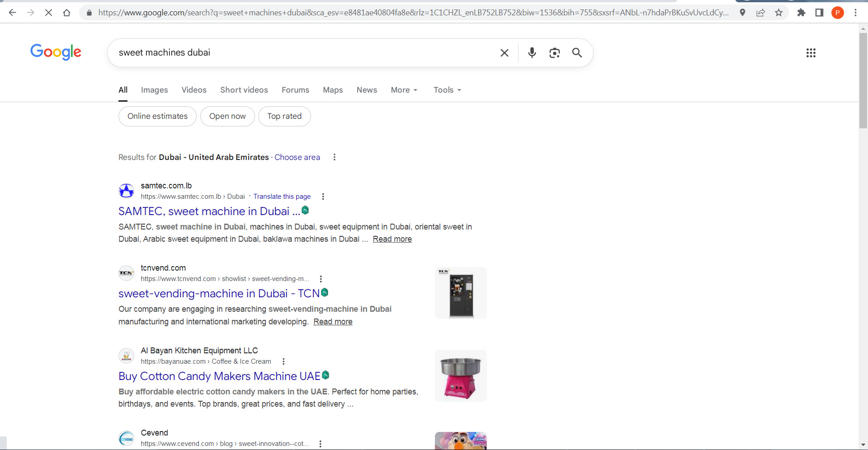The width and height of the screenshot is (868, 450).
Task: Click the browser address bar URL
Action: pos(413,13)
